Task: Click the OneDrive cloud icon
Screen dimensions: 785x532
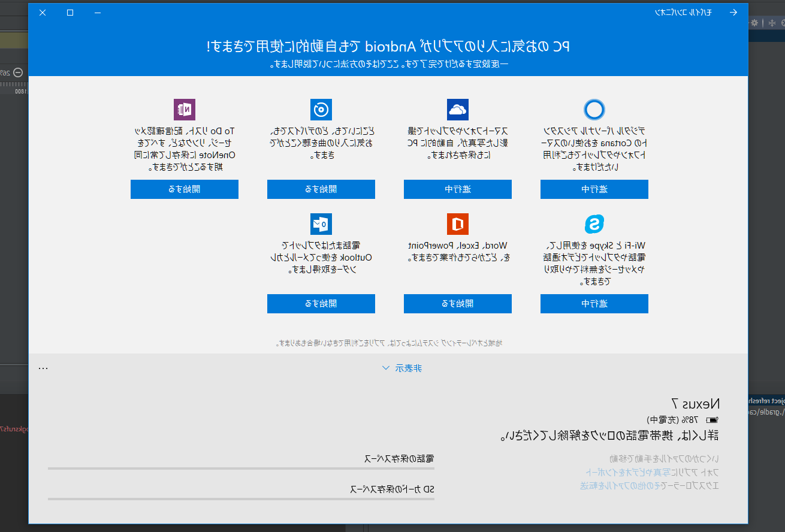Action: pos(458,110)
